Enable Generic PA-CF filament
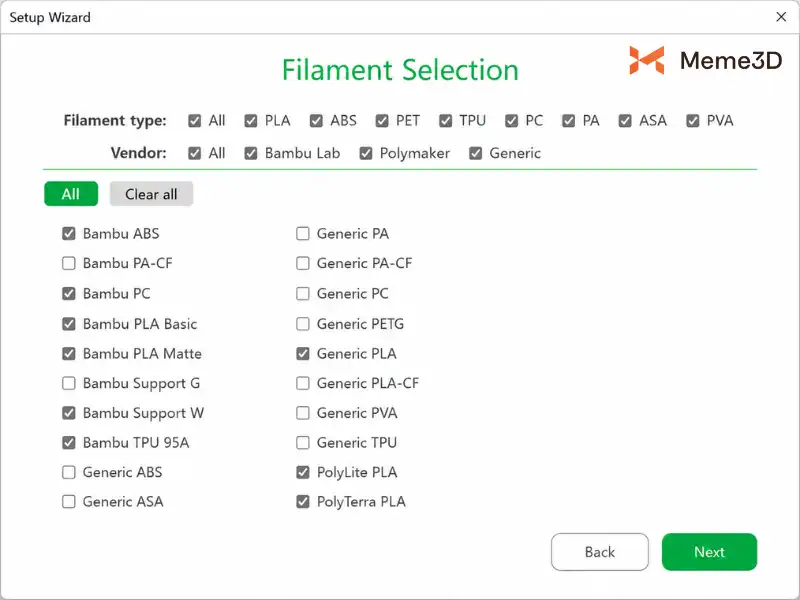This screenshot has width=800, height=600. pos(303,263)
